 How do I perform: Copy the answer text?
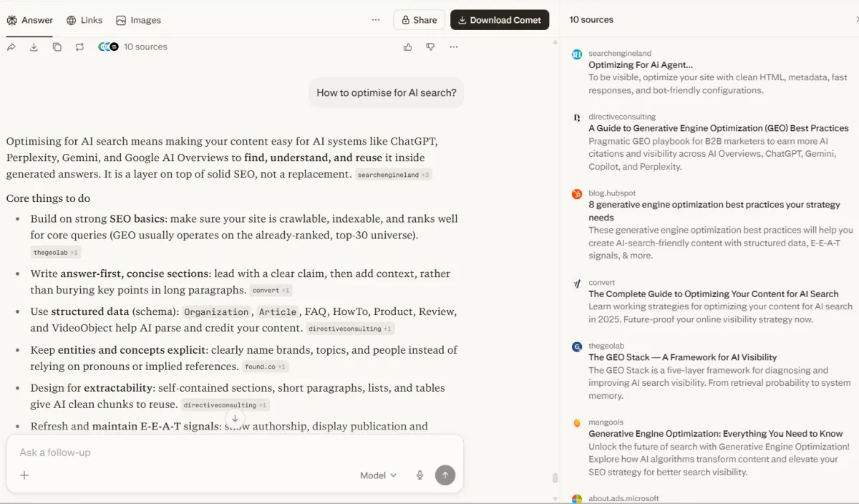(x=57, y=47)
